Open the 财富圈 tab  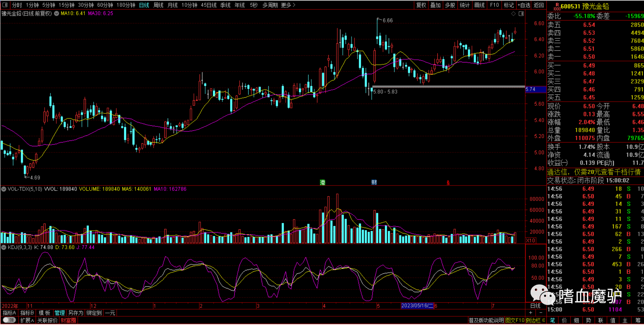pyautogui.click(x=68, y=321)
